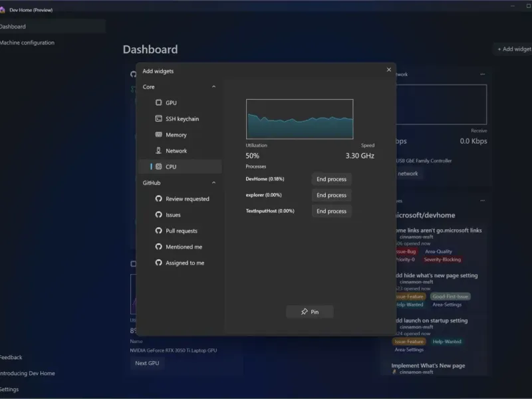Click NVIDIA GeForce RTX 3050 Ti GPU name
Viewport: 532px width, 399px height.
click(x=174, y=350)
